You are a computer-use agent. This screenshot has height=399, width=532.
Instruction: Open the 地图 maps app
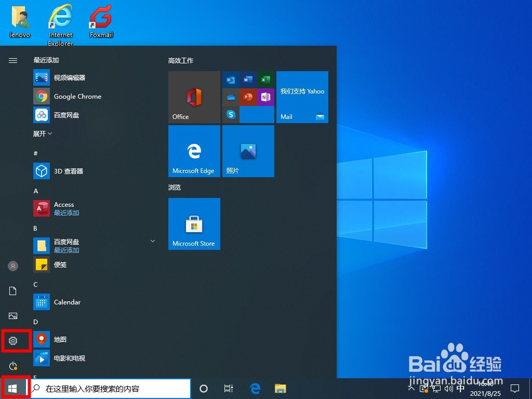coord(94,339)
